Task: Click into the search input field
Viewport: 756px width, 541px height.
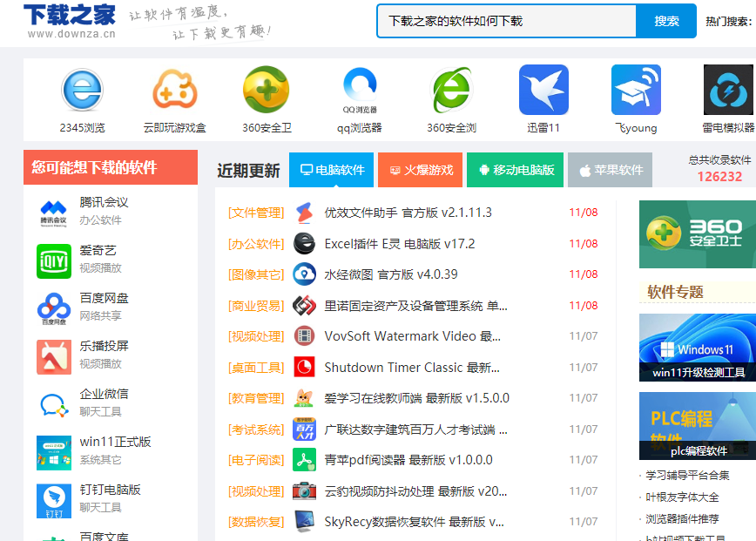Action: [505, 21]
